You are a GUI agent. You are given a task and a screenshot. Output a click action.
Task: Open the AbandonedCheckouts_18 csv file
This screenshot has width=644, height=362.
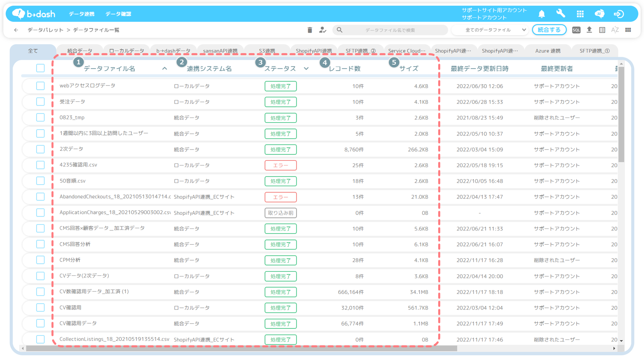click(x=115, y=196)
